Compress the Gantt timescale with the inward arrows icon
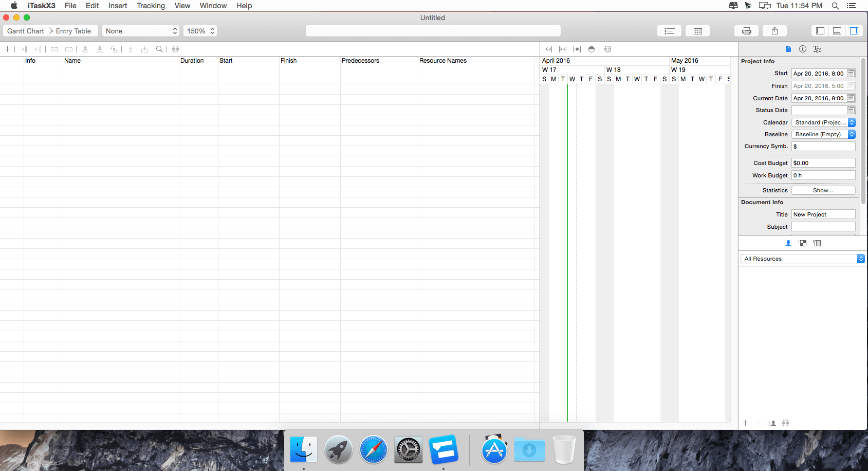The width and height of the screenshot is (868, 471). click(563, 49)
